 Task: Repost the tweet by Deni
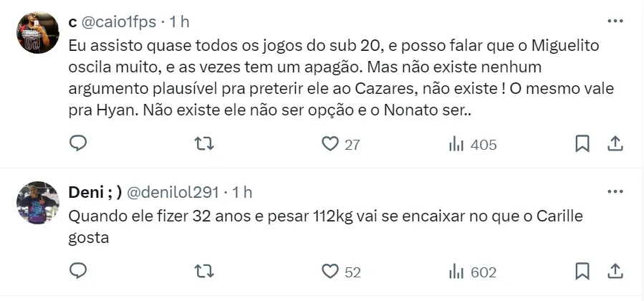click(x=204, y=272)
